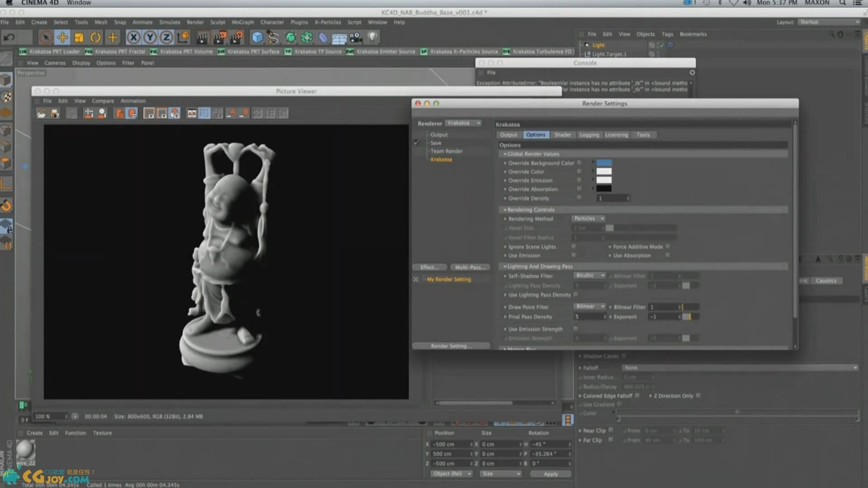The image size is (868, 488).
Task: Click Render to Picture Viewer icon
Action: (x=220, y=38)
